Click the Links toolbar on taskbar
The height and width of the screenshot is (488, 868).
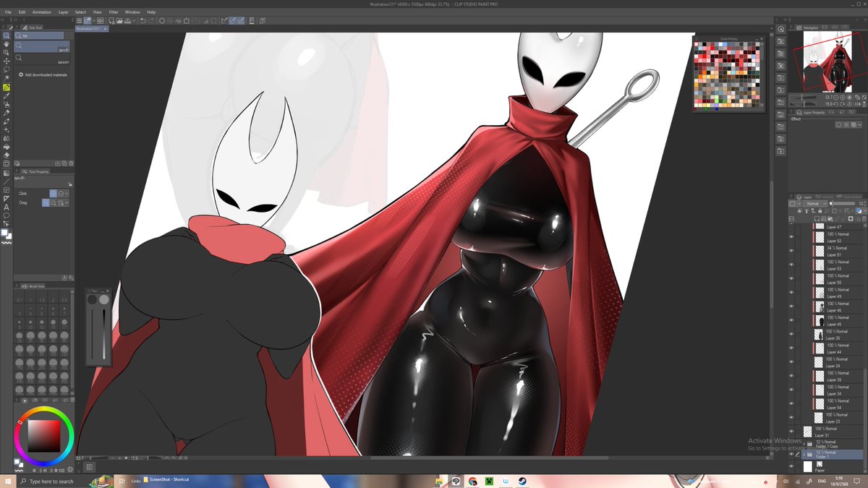(136, 480)
